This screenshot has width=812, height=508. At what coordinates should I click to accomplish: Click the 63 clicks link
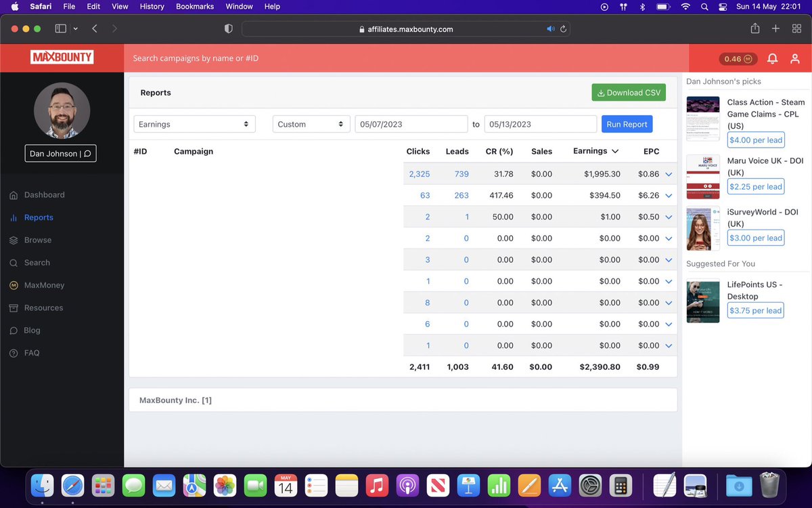pyautogui.click(x=425, y=196)
